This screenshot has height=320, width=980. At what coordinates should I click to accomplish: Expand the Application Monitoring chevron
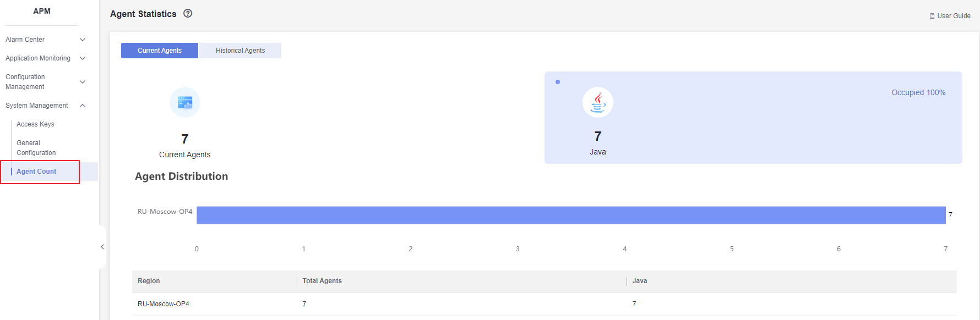click(83, 58)
